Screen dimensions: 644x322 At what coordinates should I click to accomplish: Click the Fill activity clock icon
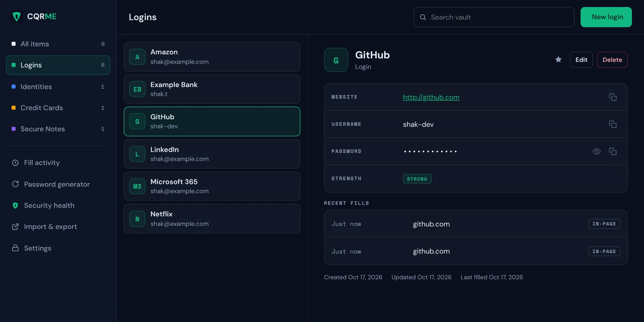click(15, 163)
